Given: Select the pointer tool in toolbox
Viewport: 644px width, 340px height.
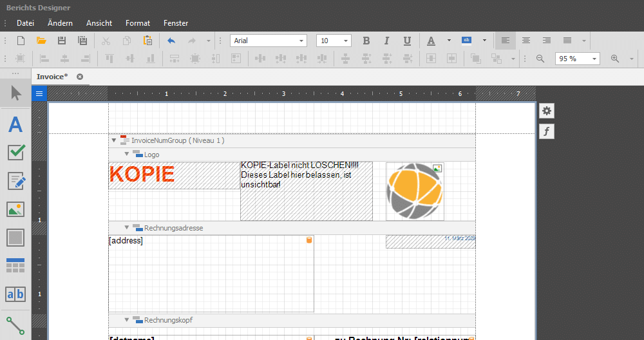Looking at the screenshot, I should tap(15, 94).
